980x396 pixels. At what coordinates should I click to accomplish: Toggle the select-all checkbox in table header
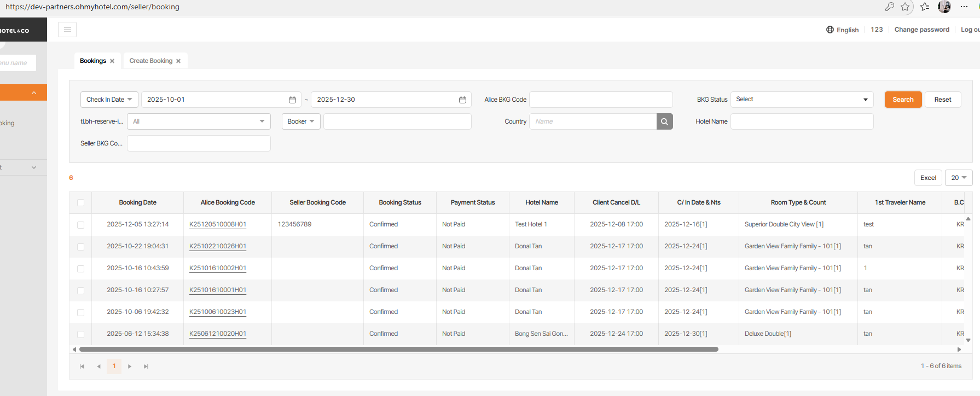pyautogui.click(x=81, y=203)
